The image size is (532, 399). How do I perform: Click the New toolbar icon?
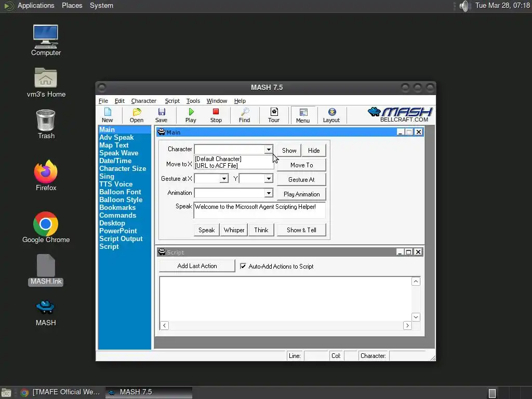(x=108, y=115)
